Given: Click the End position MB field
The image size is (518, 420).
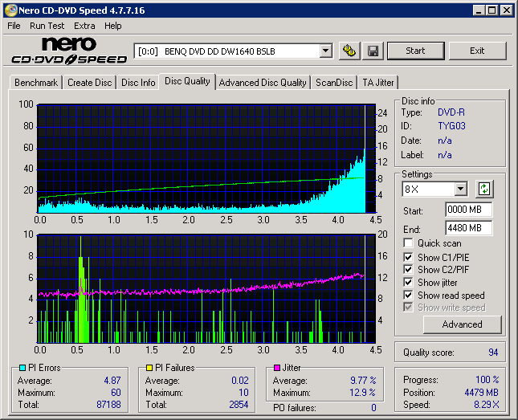Looking at the screenshot, I should click(x=468, y=227).
